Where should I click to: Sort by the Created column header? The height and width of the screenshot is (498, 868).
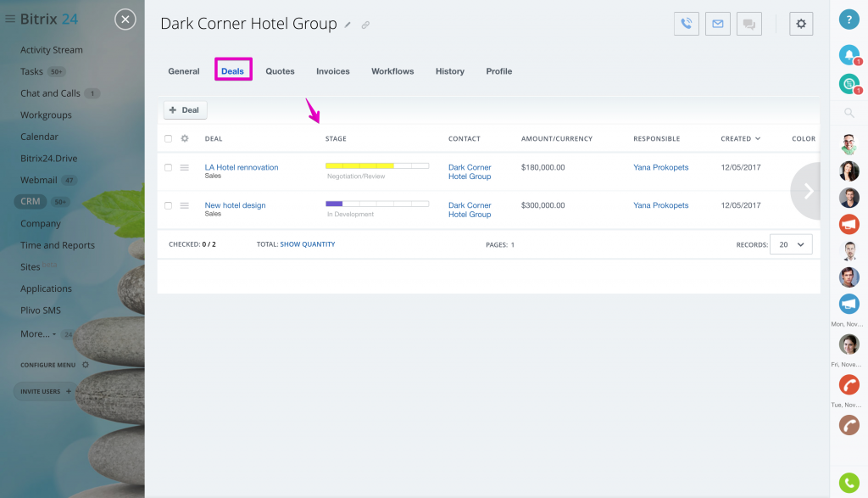(741, 138)
